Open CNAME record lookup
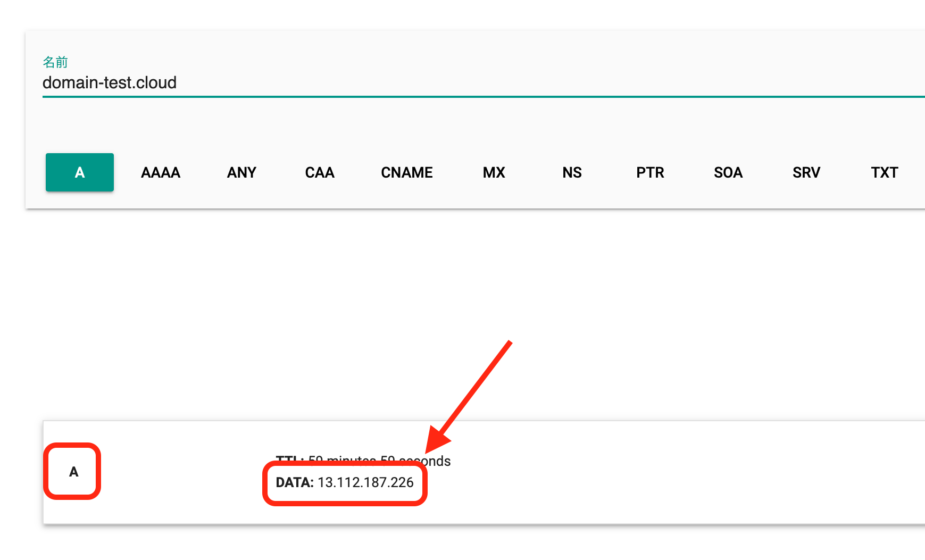 click(x=407, y=172)
